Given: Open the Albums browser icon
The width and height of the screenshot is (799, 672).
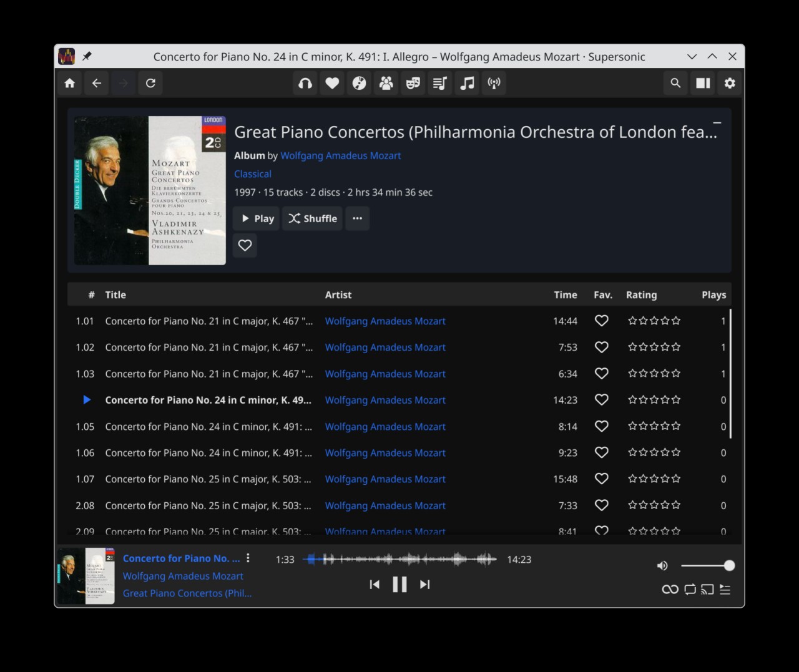Looking at the screenshot, I should pyautogui.click(x=359, y=83).
